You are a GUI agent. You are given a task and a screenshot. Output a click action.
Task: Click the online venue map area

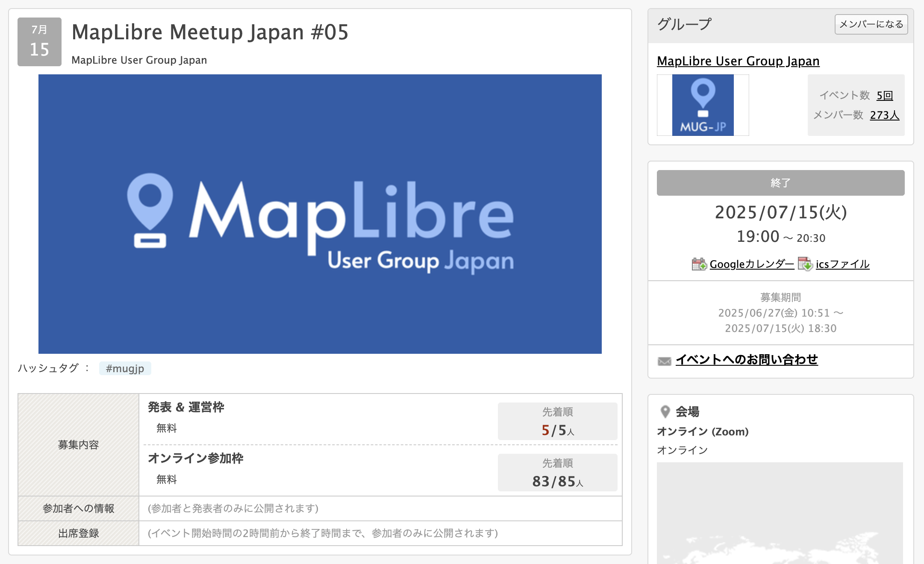coord(780,513)
